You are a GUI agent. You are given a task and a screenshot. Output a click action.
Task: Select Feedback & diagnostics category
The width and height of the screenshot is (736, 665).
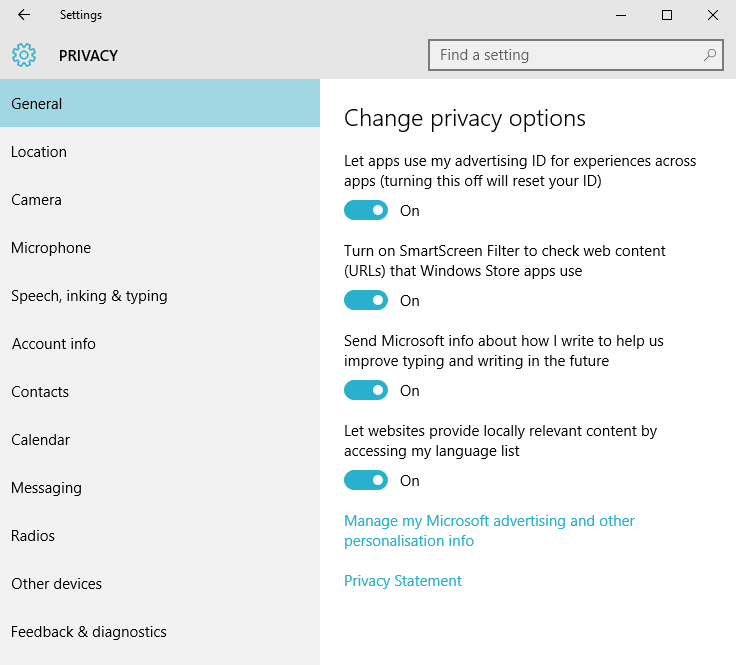(160, 632)
